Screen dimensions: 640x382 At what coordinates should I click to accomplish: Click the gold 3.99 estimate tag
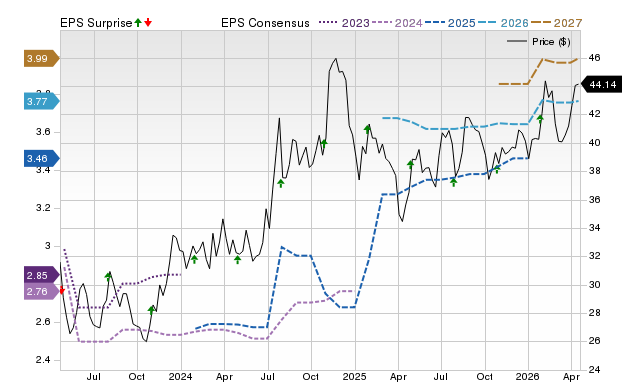click(42, 58)
